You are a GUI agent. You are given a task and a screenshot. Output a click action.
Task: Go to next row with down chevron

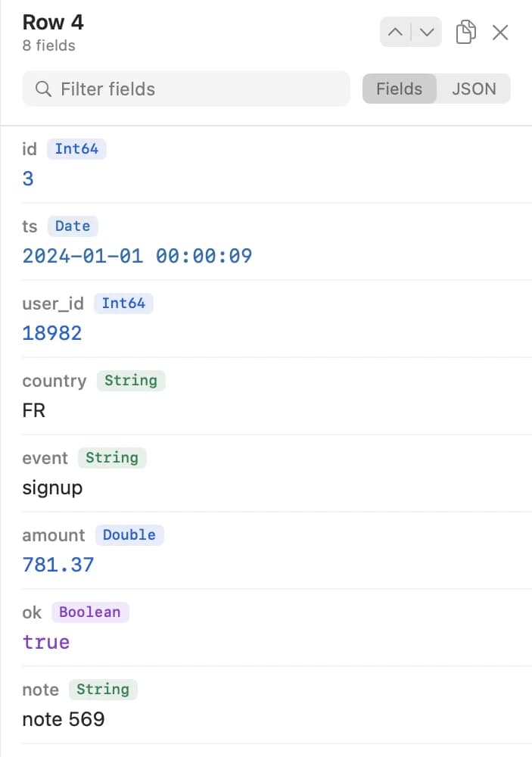click(x=427, y=33)
